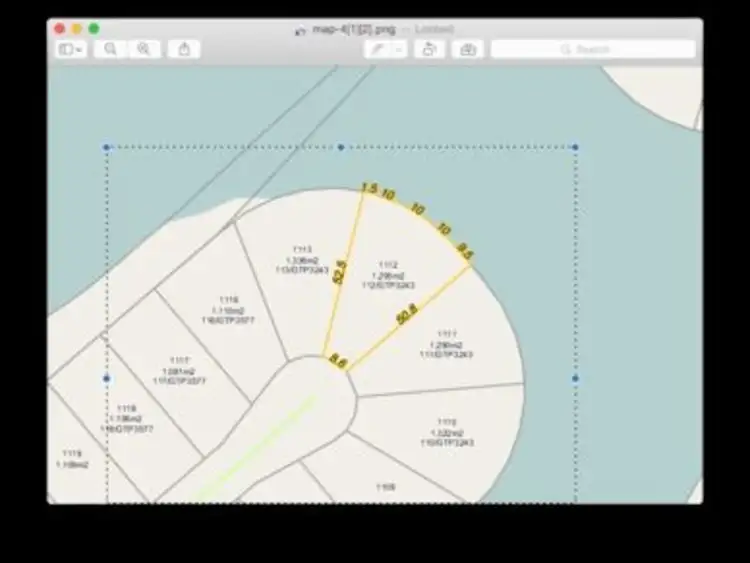Click the zoom out magnifier icon
Screen dimensions: 750x563
[111, 49]
